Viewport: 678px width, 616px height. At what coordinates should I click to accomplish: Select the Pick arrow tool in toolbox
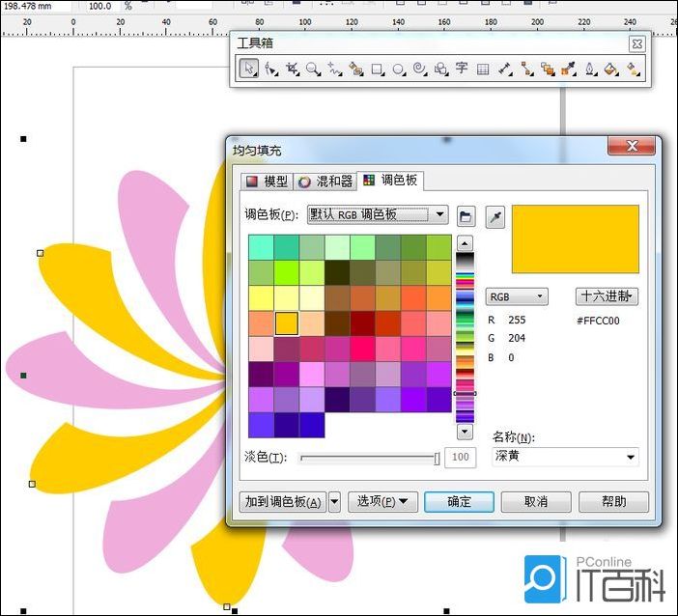click(249, 69)
